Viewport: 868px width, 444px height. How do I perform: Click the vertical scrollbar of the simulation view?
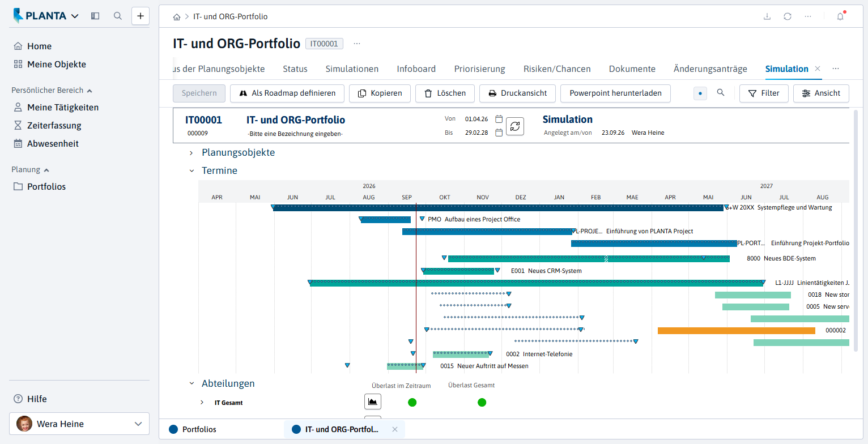(x=856, y=230)
